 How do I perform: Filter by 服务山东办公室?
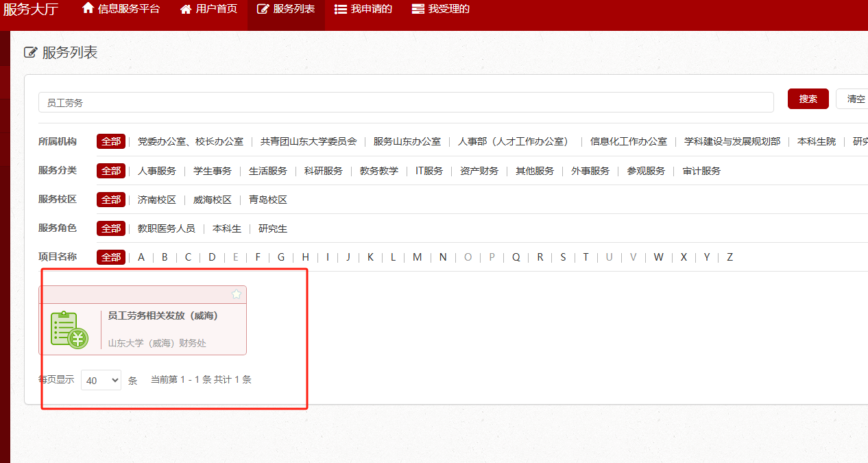point(407,141)
